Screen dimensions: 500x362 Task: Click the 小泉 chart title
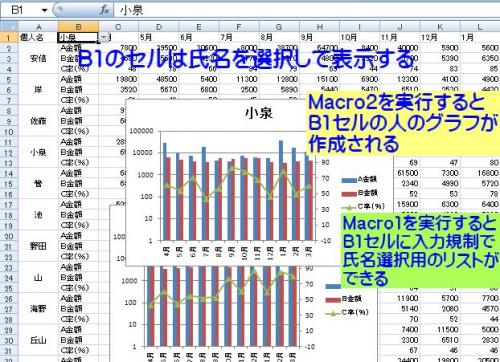click(x=259, y=113)
